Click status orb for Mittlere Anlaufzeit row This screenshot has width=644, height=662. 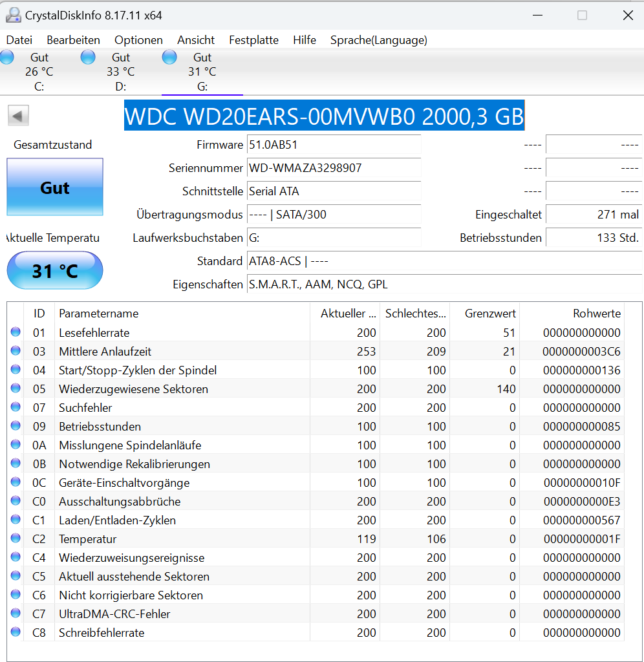click(16, 350)
